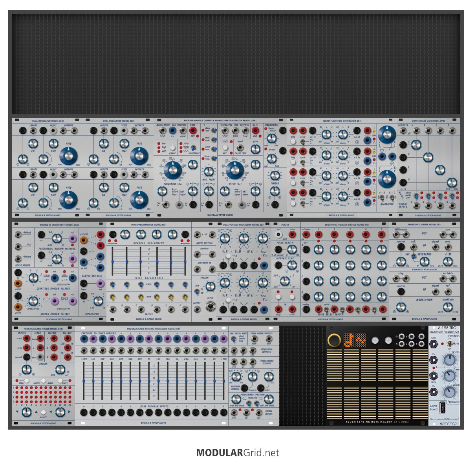
Task: Toggle the phase lock switch
Action: [x=214, y=129]
